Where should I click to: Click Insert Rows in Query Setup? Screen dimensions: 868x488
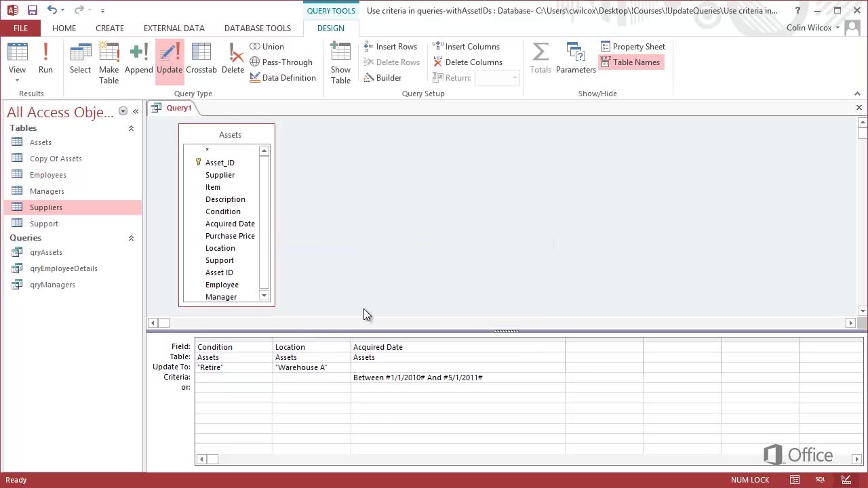(x=391, y=47)
